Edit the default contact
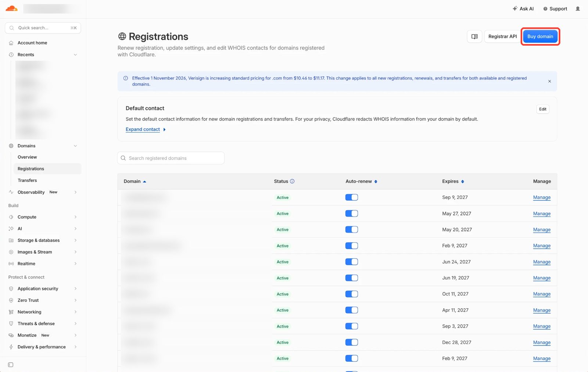The width and height of the screenshot is (588, 372). click(543, 109)
